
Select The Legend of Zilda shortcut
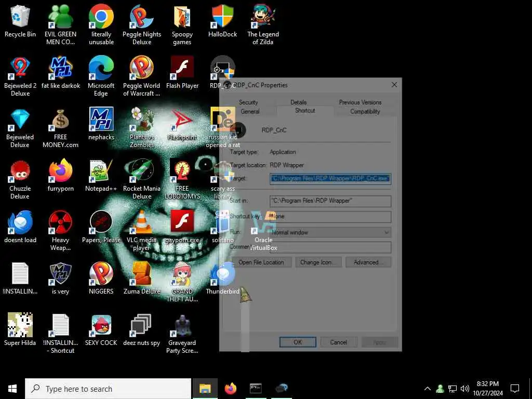263,25
